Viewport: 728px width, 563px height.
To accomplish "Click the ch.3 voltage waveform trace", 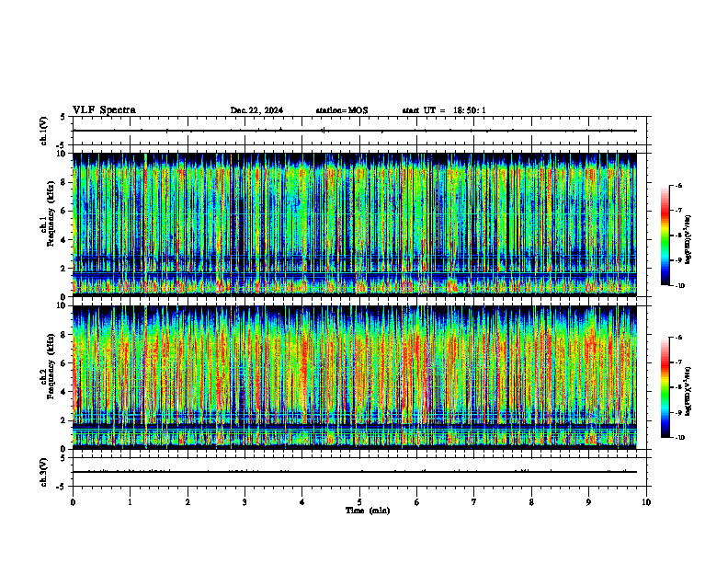I will 355,472.
